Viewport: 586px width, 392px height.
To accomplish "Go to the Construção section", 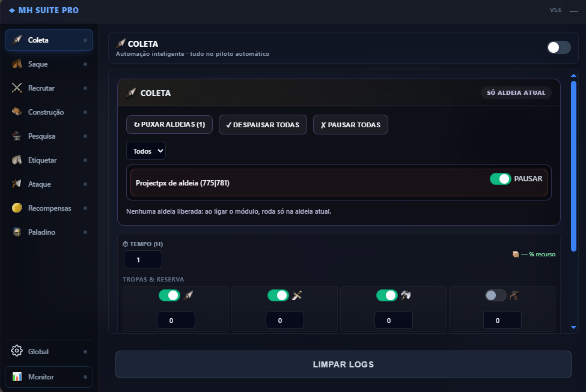I will click(x=49, y=112).
